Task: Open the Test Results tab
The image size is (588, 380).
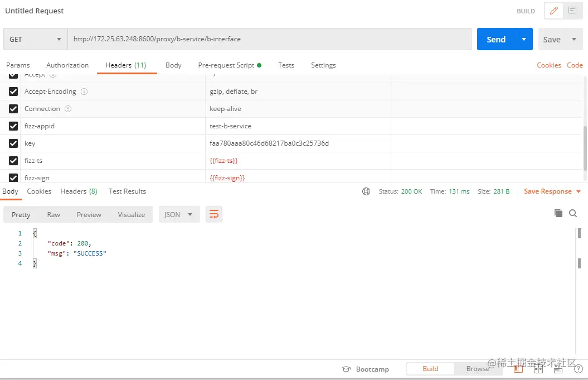Action: tap(127, 191)
